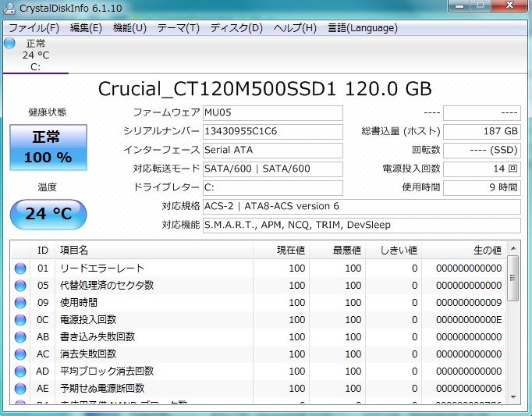Click the ドライブレター field showing C:
This screenshot has height=416, width=532.
point(273,187)
